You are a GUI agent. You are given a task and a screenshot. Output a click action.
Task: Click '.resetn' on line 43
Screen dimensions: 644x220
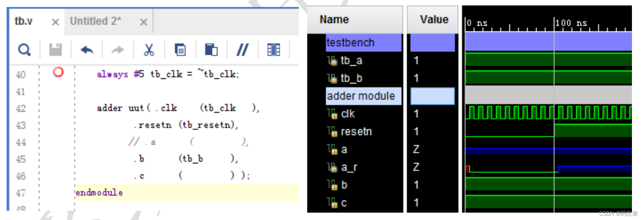click(x=153, y=125)
